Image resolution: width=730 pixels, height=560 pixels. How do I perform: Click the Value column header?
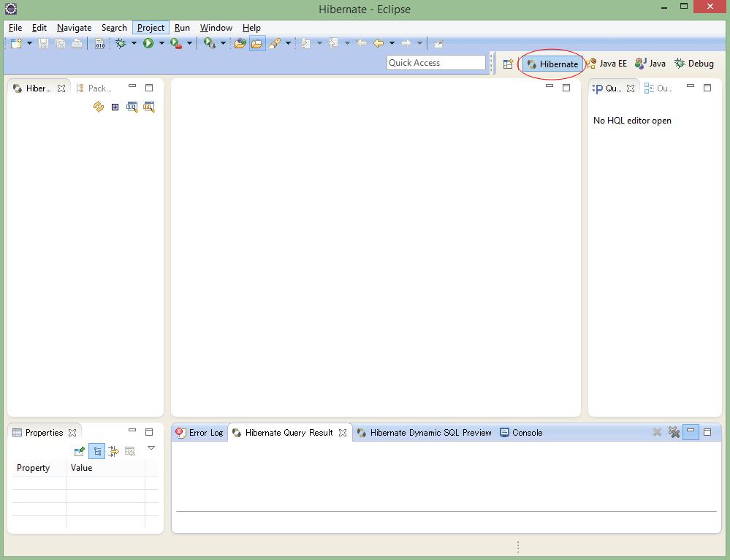point(105,468)
